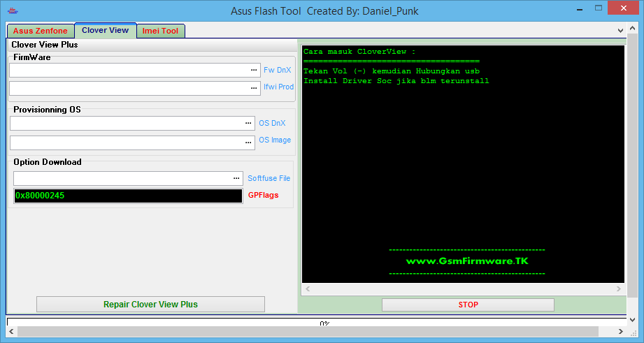Click 'Tekan Vol (-) kemudian Hubungkan usb' line
644x343 pixels.
[392, 71]
